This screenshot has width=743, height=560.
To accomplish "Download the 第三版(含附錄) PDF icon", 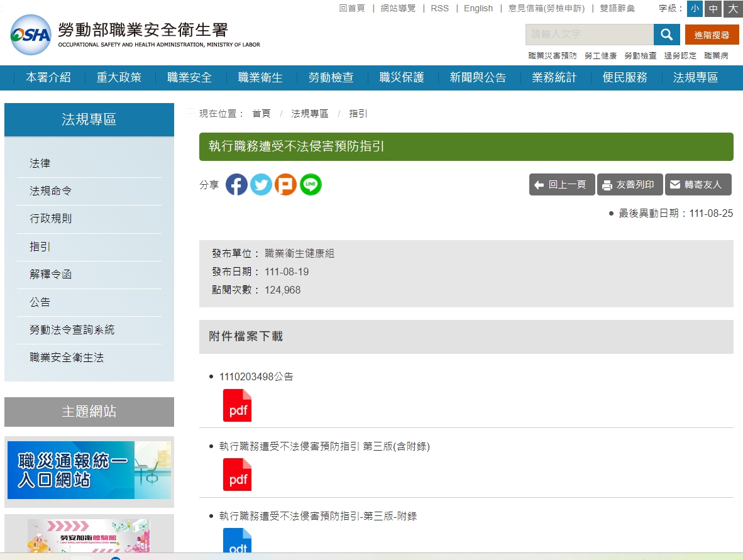I will coord(237,475).
